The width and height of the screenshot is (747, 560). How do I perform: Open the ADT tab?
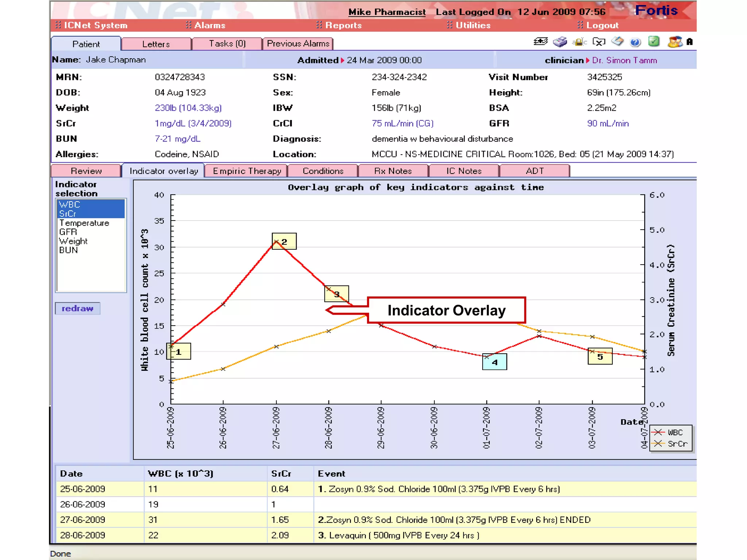tap(535, 171)
